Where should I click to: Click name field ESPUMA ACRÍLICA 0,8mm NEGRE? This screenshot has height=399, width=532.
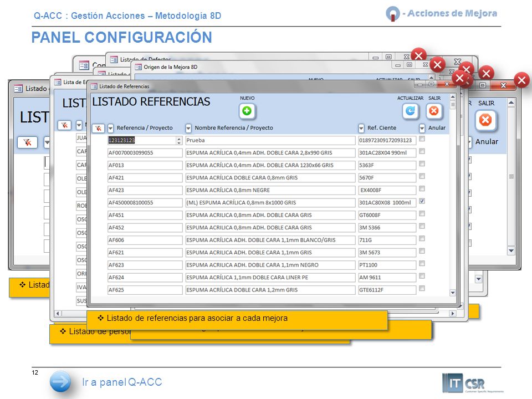[x=270, y=190]
